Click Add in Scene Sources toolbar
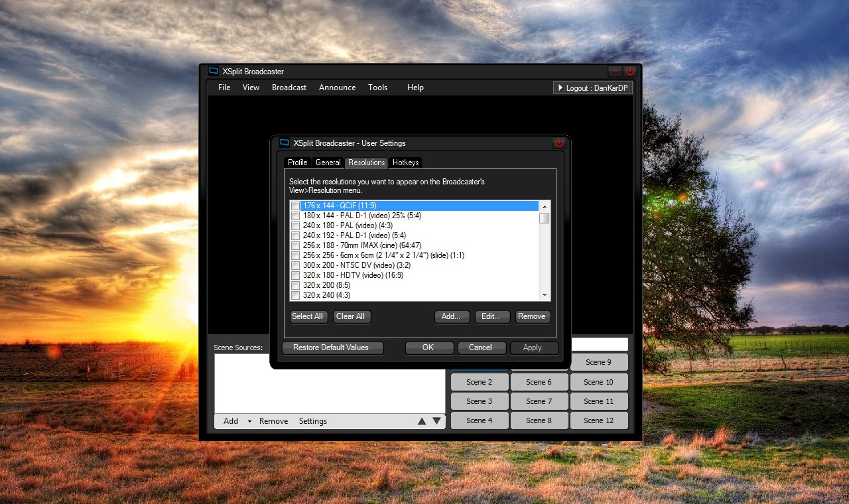Viewport: 849px width, 504px height. 231,421
